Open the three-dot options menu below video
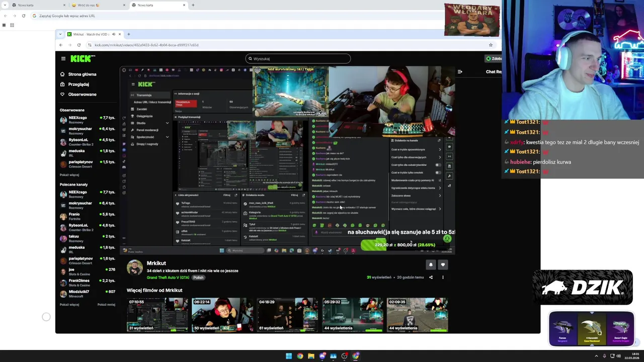Viewport: 644px width, 362px height. (x=443, y=277)
